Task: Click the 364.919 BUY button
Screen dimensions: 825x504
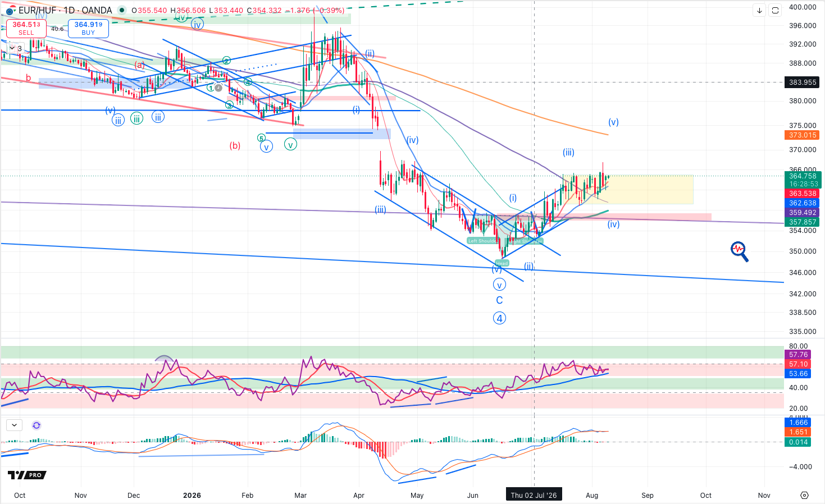Action: tap(88, 28)
